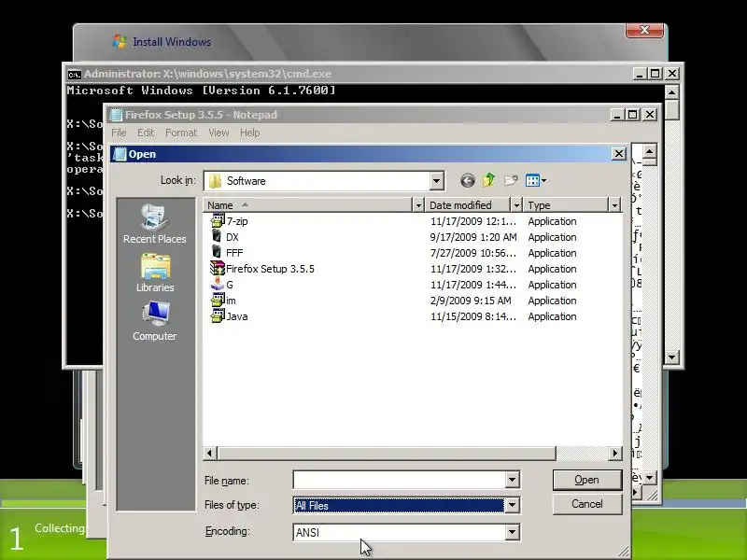Screen dimensions: 747x560
Task: Select the G application icon
Action: coord(218,285)
